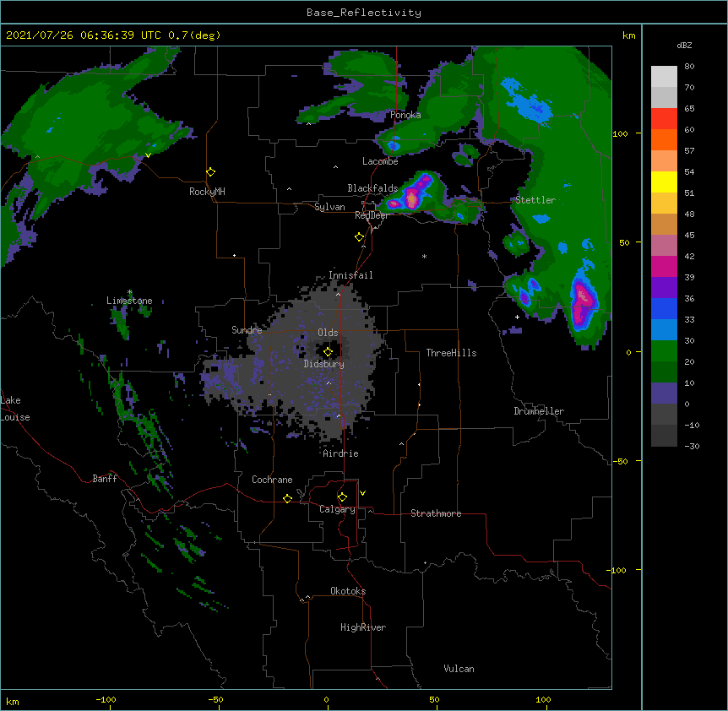
Task: Click the dBZ heading above the color scale
Action: 684,45
